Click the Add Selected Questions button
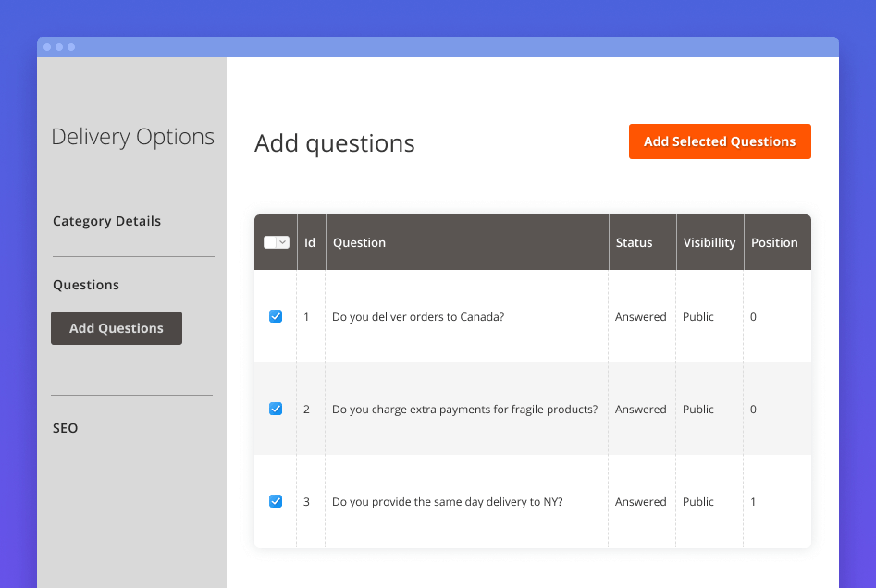The height and width of the screenshot is (588, 876). pos(720,141)
